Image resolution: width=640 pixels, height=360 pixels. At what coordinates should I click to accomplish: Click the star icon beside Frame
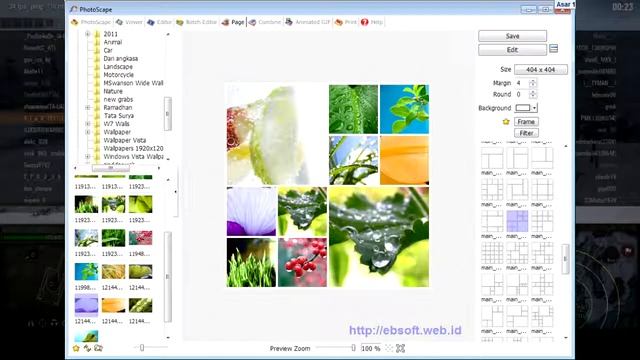click(506, 122)
